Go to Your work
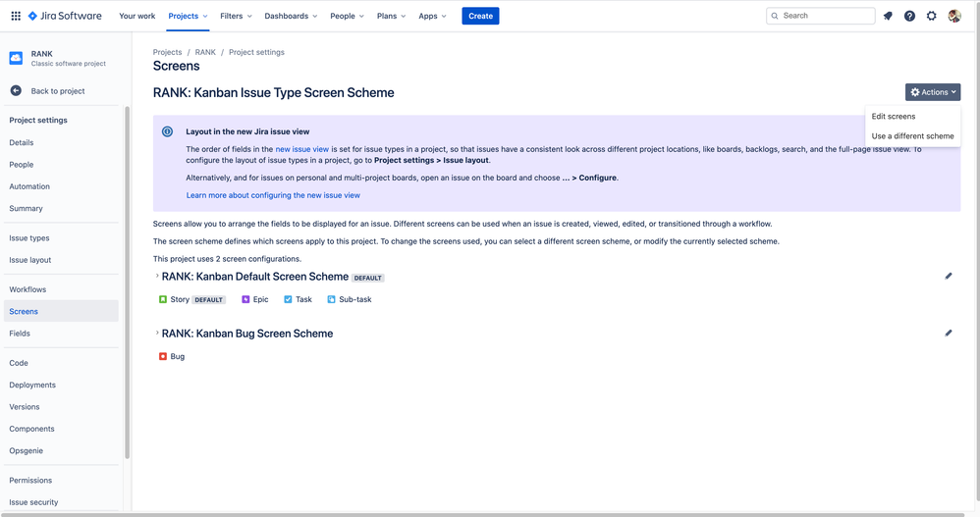The image size is (980, 517). [136, 17]
